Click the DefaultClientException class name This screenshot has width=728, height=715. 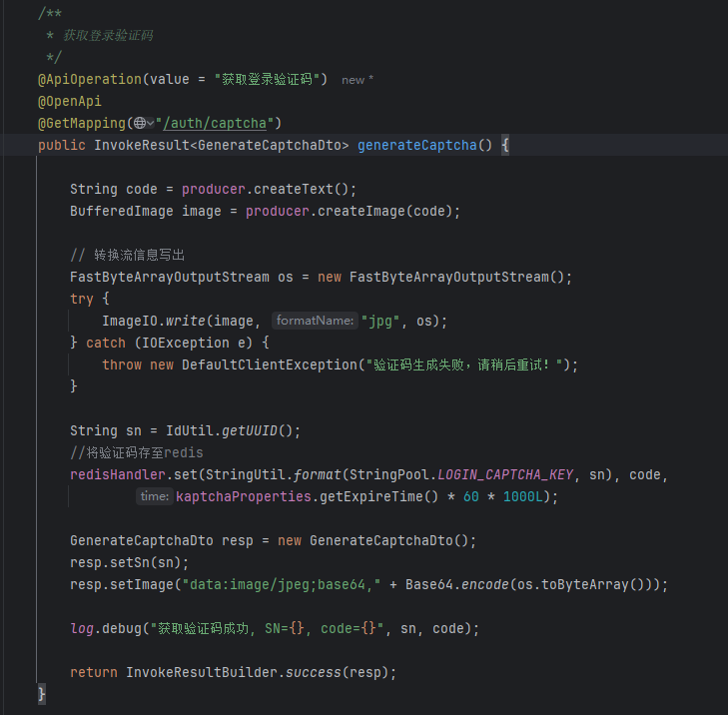coord(270,364)
